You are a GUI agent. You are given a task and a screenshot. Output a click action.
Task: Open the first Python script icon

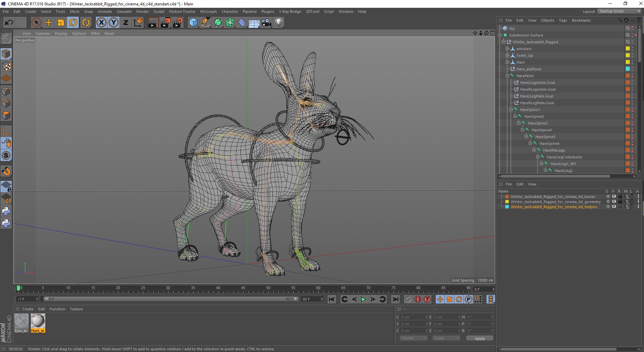[6, 211]
